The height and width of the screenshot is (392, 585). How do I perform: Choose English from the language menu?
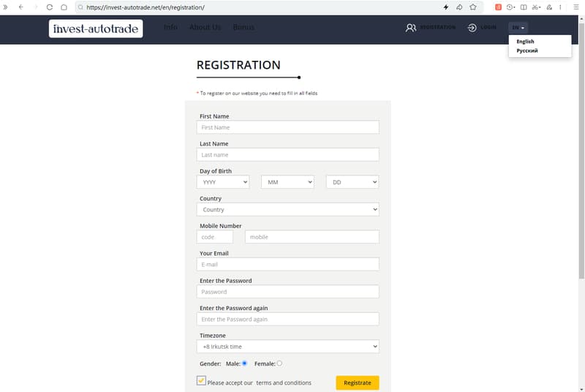click(525, 42)
